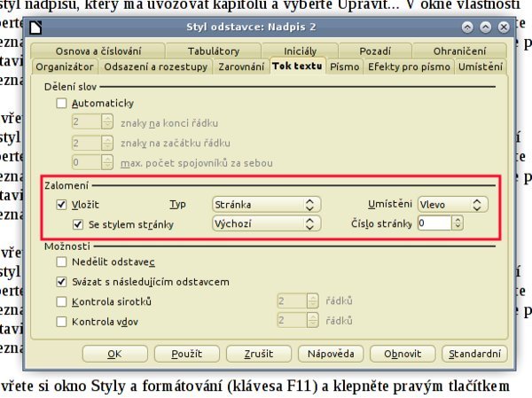Switch to the Pozadí tab
Screen dimensions: 532x398
[x=375, y=51]
